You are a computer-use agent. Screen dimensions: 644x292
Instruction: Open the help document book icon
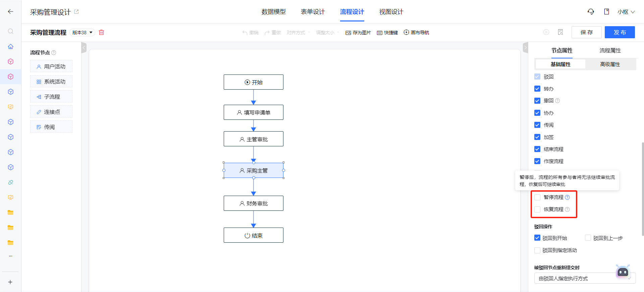pyautogui.click(x=606, y=12)
